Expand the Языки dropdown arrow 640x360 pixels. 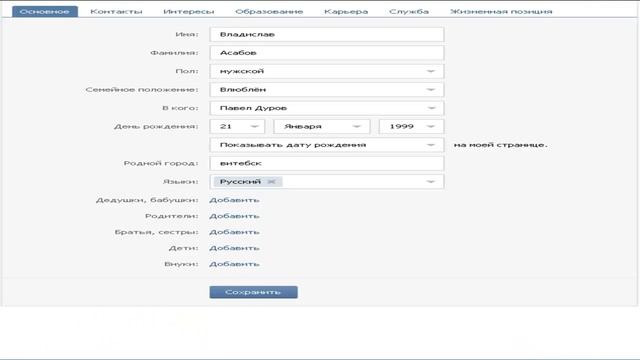(x=431, y=182)
